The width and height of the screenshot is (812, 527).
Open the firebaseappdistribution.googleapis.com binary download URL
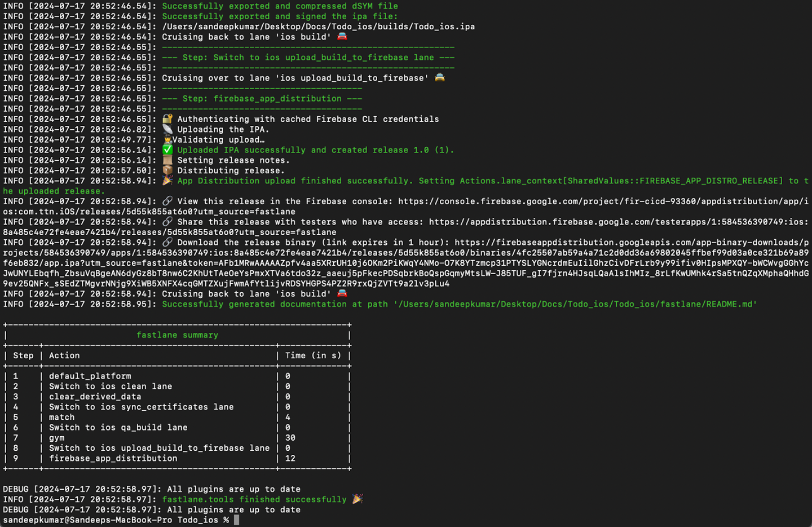tap(406, 263)
